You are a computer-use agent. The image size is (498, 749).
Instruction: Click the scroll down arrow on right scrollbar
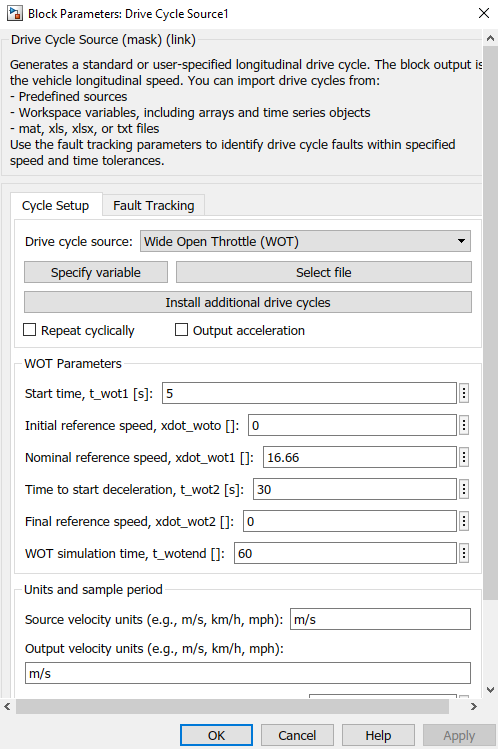point(490,690)
